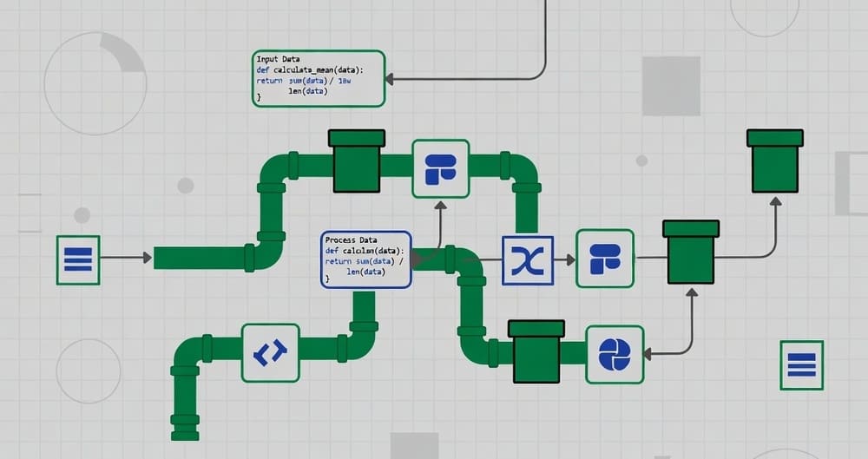Select the large gray square near the top

click(x=671, y=86)
